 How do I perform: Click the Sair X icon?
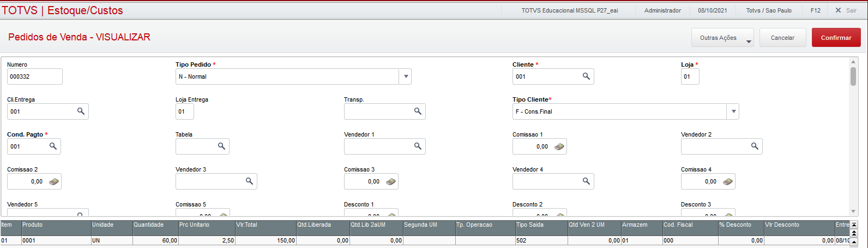click(x=838, y=10)
